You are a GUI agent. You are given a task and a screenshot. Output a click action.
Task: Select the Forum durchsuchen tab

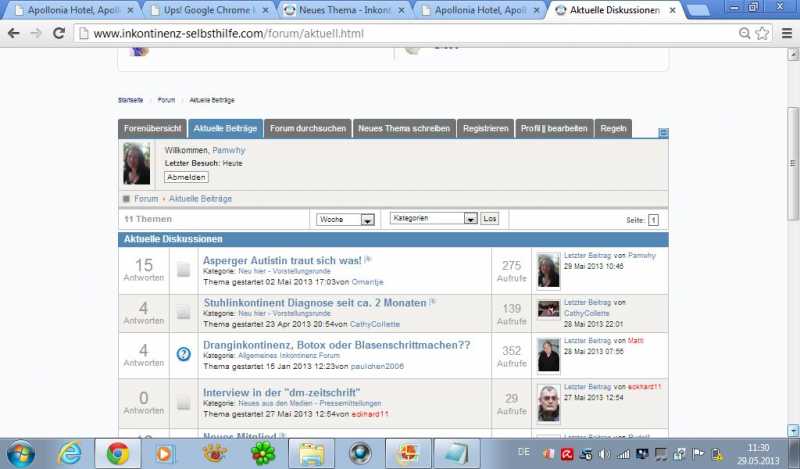pyautogui.click(x=308, y=129)
